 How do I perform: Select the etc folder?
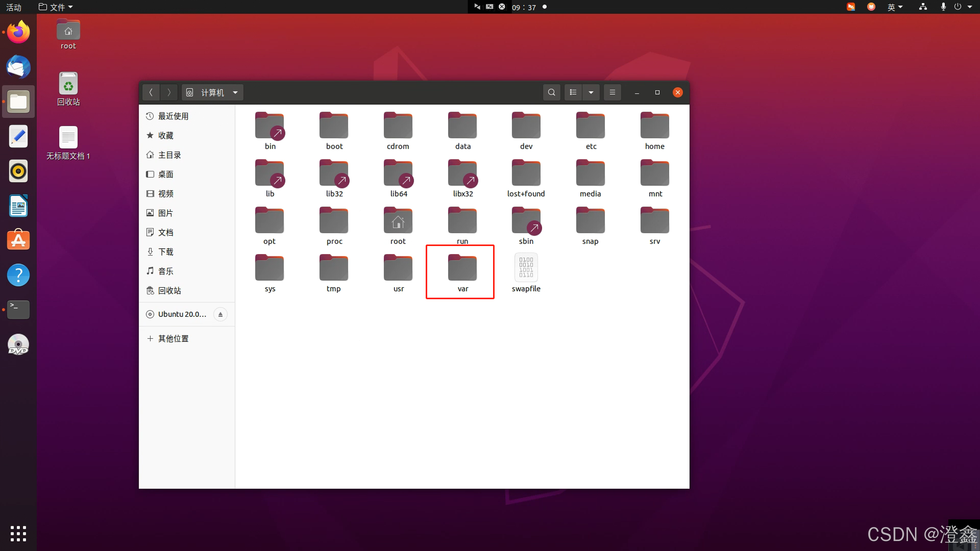(x=590, y=130)
